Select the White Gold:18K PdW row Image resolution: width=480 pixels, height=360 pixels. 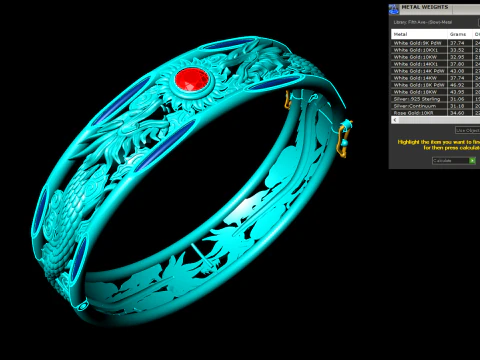[435, 85]
